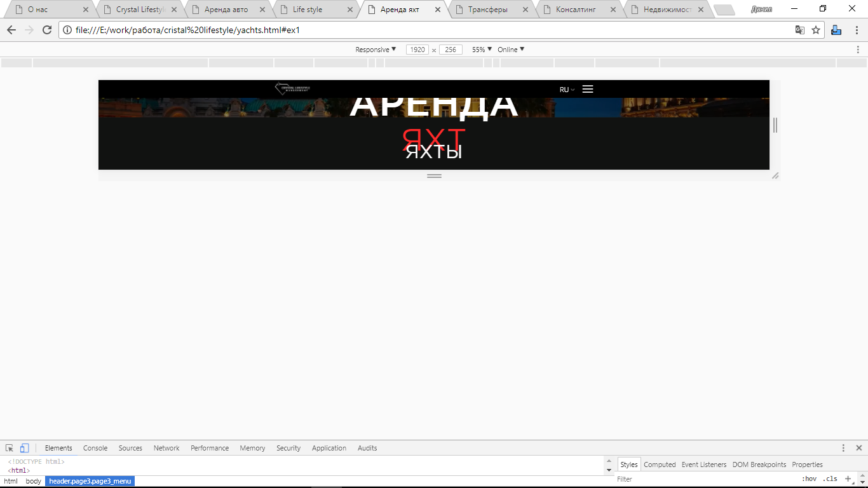Toggle the :hov element state panel

point(808,479)
